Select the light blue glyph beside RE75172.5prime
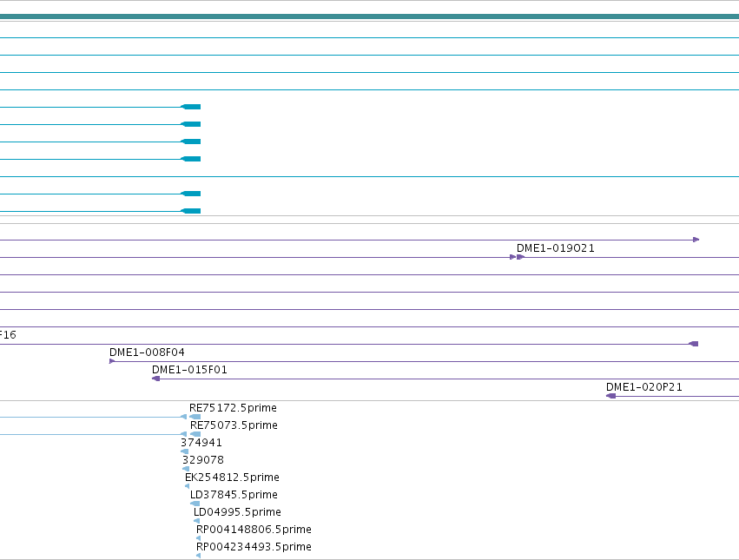The image size is (739, 560). pyautogui.click(x=195, y=417)
